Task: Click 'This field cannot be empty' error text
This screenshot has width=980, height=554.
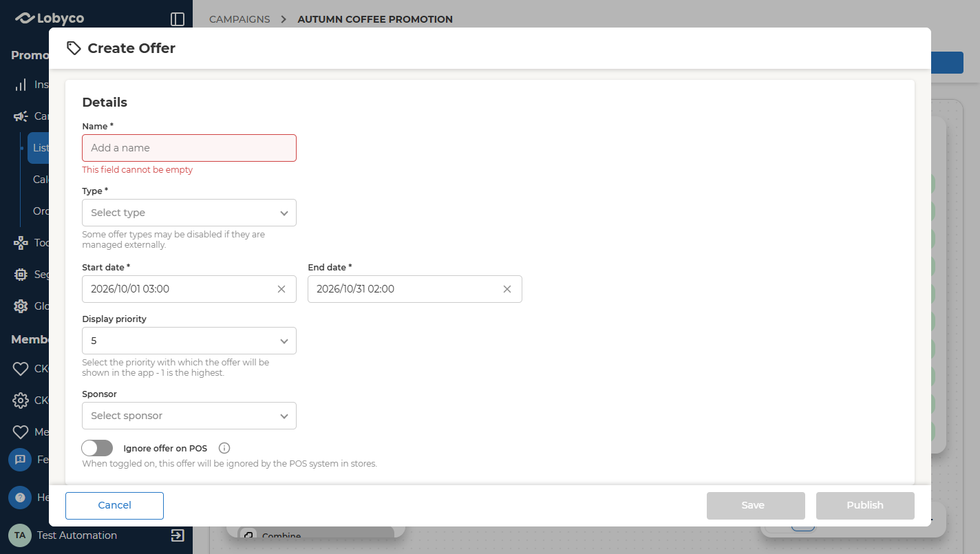Action: coord(138,170)
